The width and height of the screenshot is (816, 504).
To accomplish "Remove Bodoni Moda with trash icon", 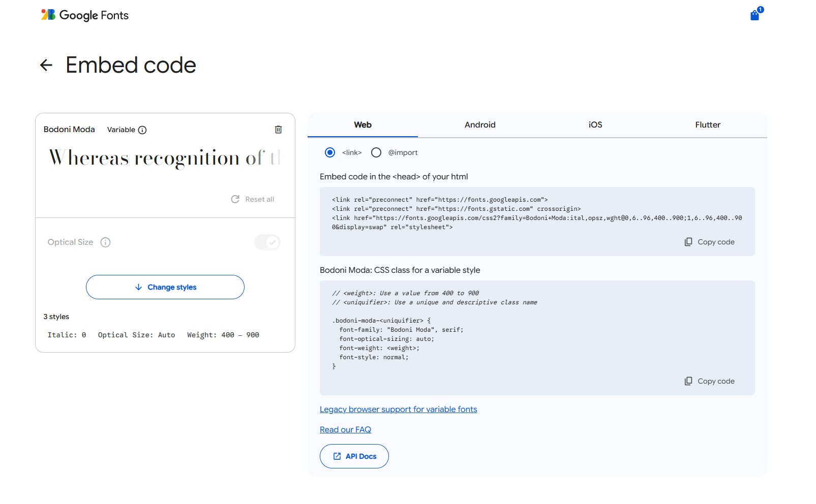I will pos(278,130).
